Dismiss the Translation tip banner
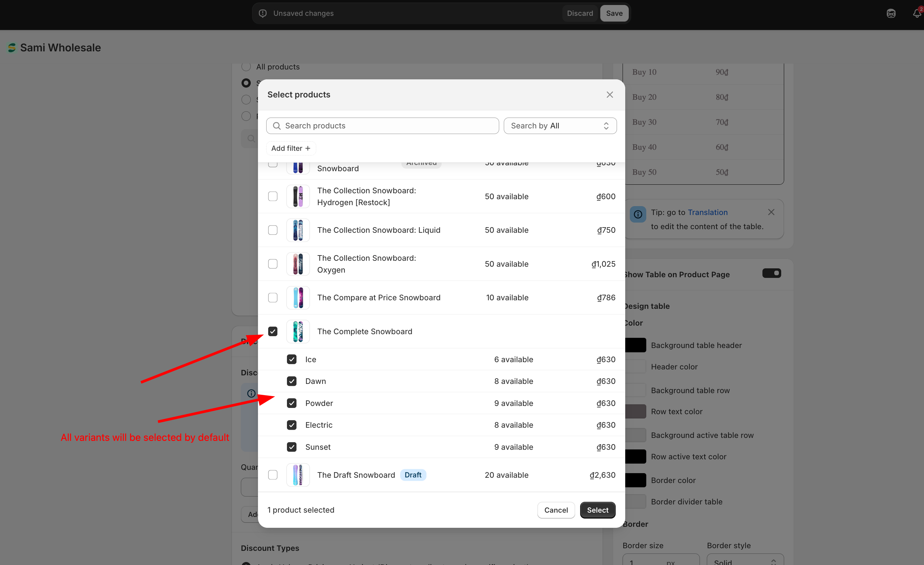The height and width of the screenshot is (565, 924). [x=771, y=212]
